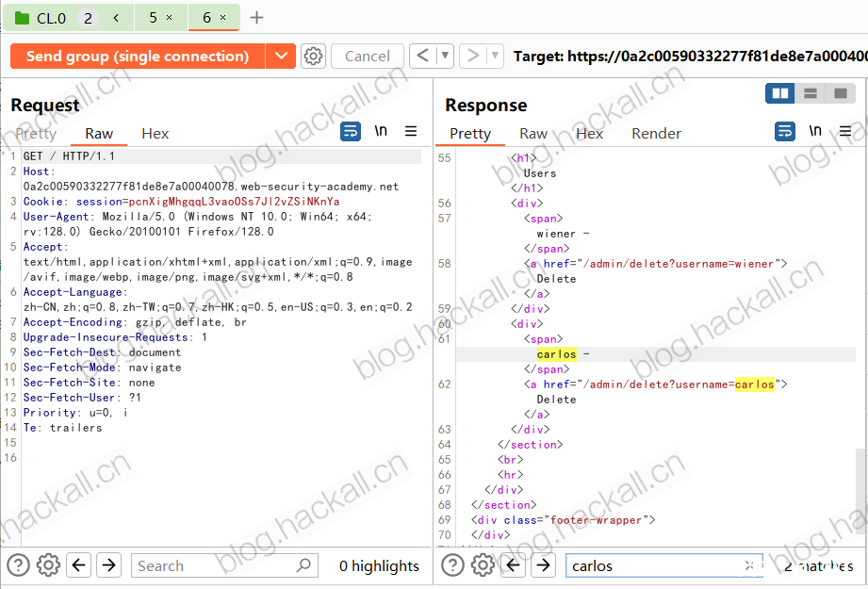Clear the carlos search term
The image size is (868, 589).
tap(749, 565)
